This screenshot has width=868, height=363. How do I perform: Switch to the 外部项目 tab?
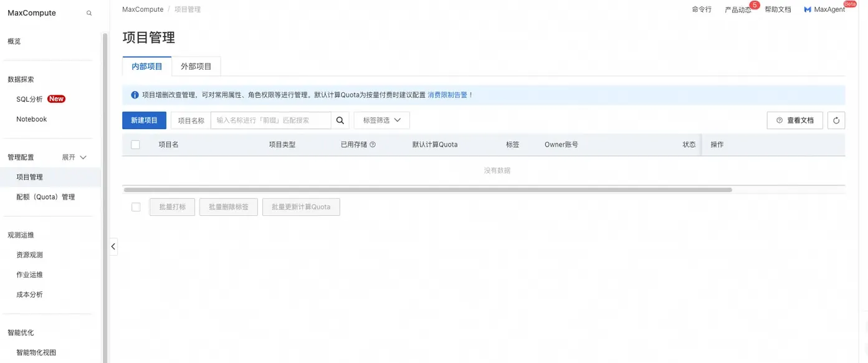[x=196, y=65]
